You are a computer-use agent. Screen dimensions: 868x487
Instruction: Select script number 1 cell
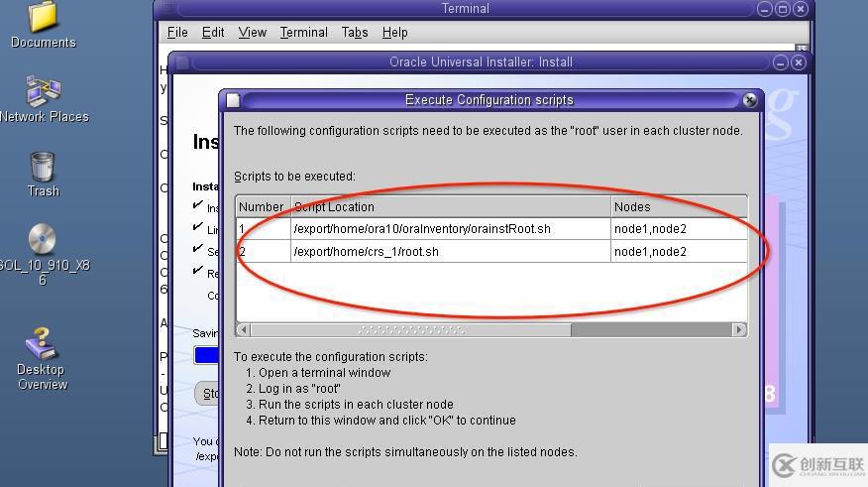[263, 229]
